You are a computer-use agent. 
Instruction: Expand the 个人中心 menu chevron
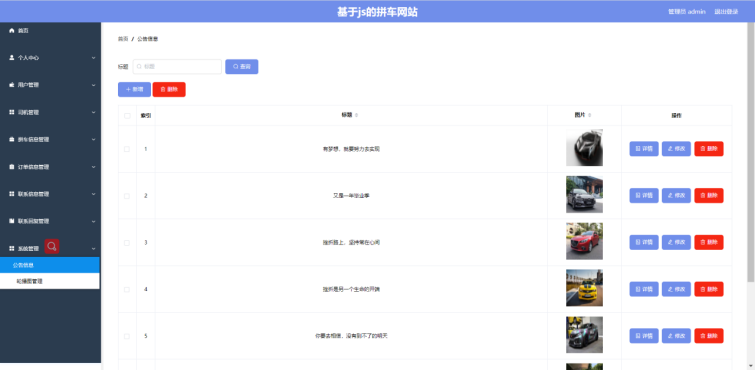click(x=93, y=58)
